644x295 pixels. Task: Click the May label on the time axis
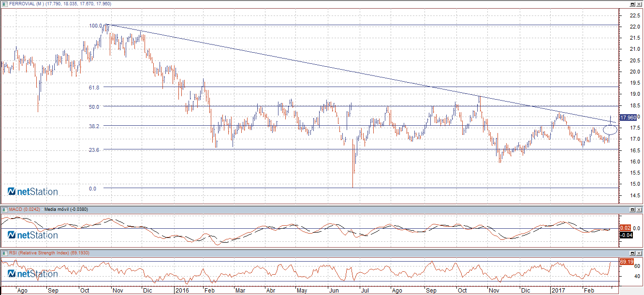click(x=302, y=291)
